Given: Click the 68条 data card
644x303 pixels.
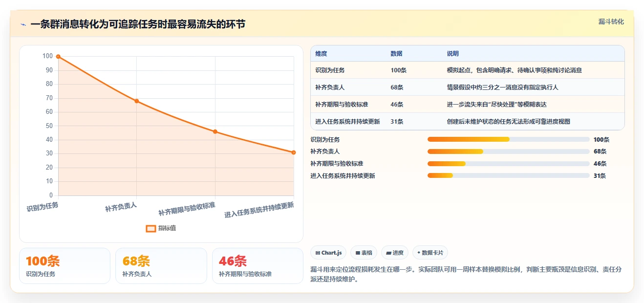Looking at the screenshot, I should coord(161,266).
